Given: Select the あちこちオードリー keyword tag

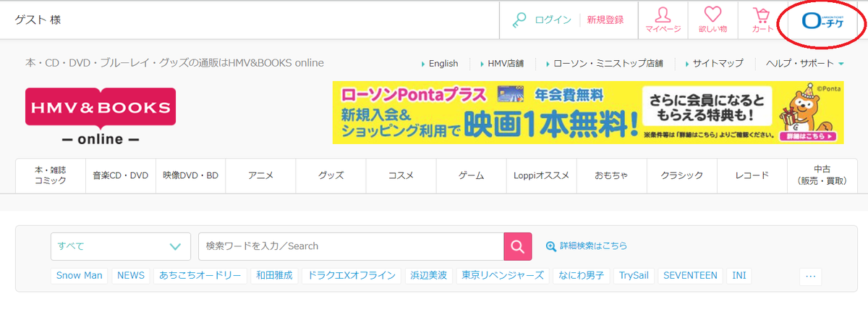Looking at the screenshot, I should pos(200,276).
